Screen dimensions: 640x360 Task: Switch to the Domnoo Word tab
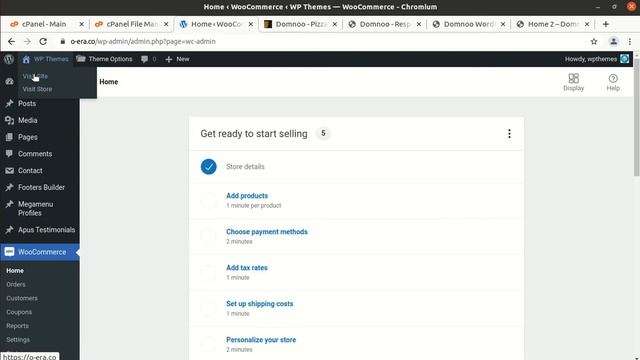469,24
